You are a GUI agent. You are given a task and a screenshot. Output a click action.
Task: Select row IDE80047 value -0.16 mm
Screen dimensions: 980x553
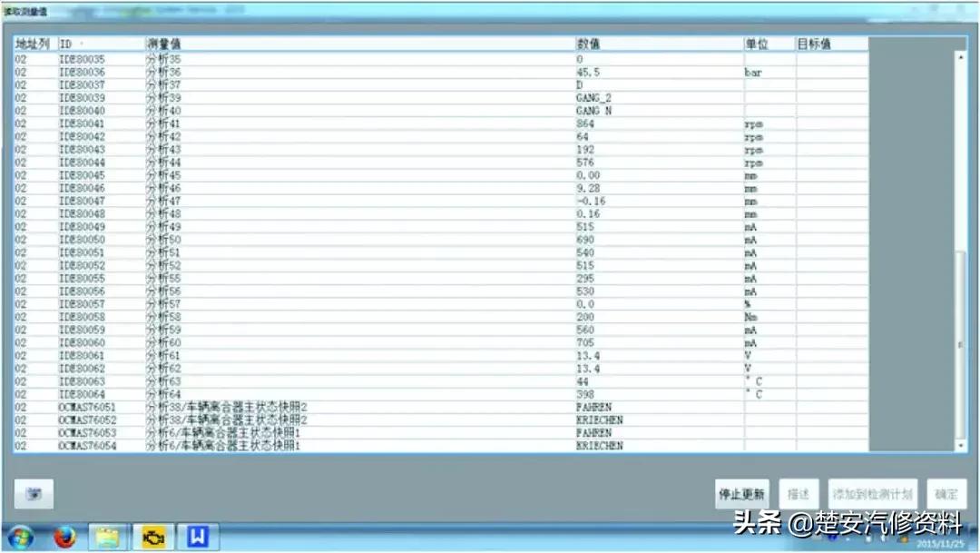click(x=441, y=201)
